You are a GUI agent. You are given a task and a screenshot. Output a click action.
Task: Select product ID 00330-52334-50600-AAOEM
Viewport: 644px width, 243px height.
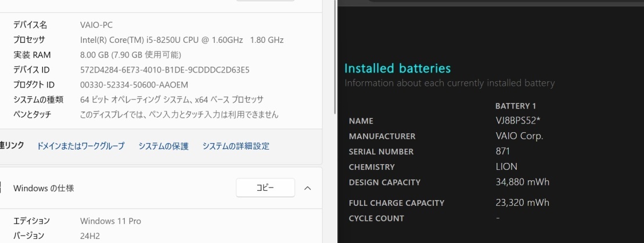[x=134, y=85]
